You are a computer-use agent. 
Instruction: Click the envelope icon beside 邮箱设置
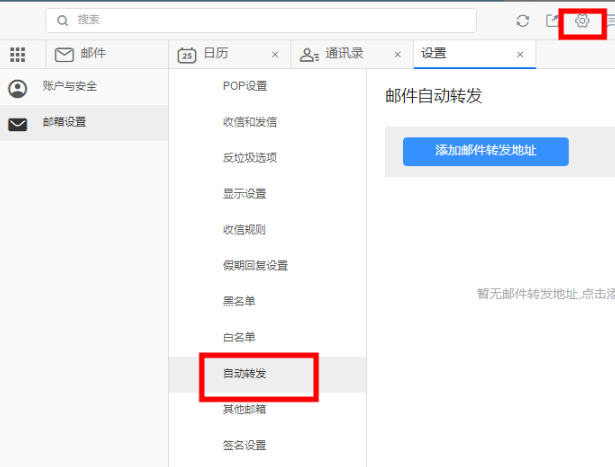click(17, 123)
